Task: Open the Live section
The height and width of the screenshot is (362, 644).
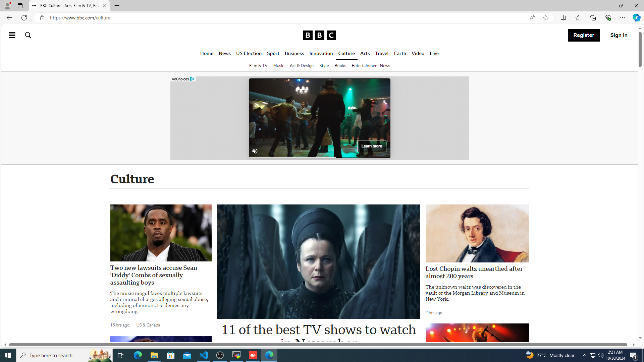Action: point(434,53)
